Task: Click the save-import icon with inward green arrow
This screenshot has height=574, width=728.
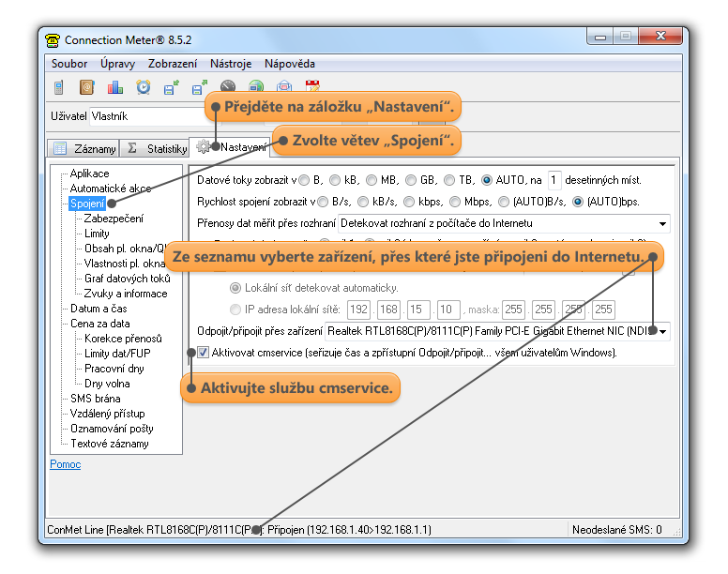Action: (x=172, y=87)
